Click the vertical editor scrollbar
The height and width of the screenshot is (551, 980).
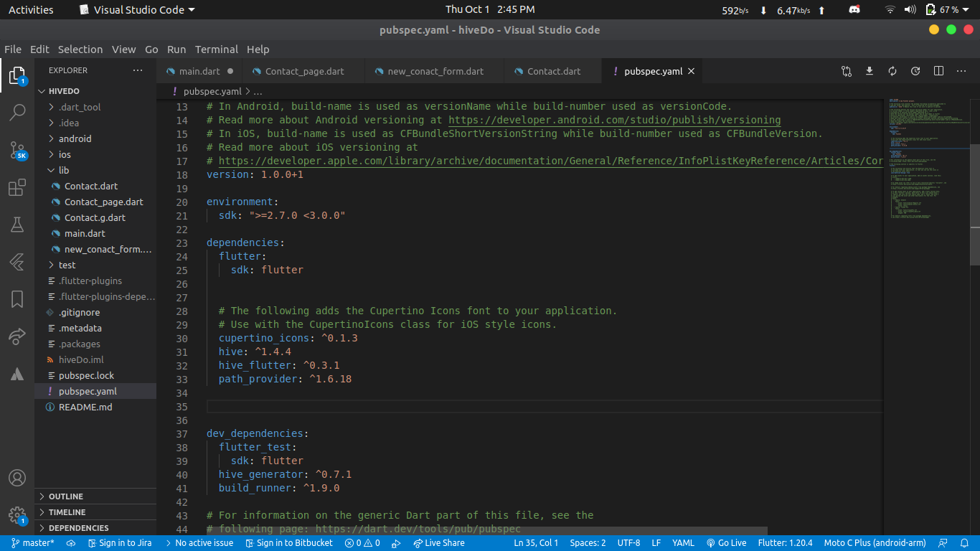coord(974,205)
